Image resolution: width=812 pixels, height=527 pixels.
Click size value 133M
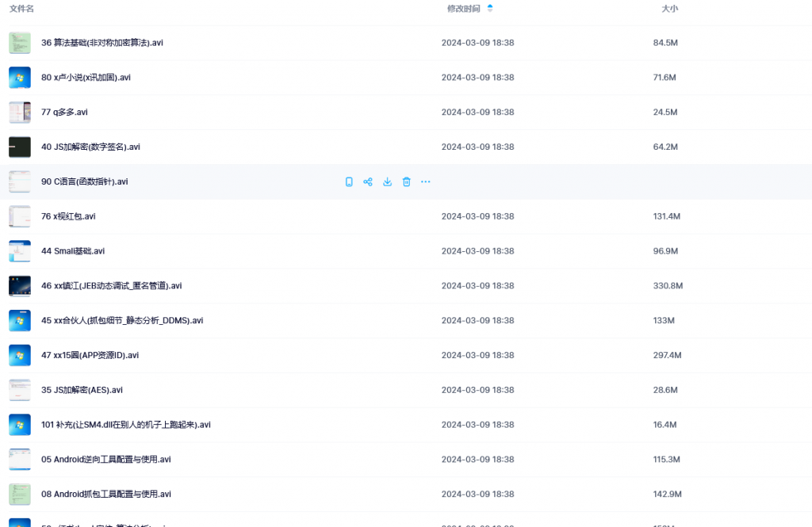click(x=664, y=320)
